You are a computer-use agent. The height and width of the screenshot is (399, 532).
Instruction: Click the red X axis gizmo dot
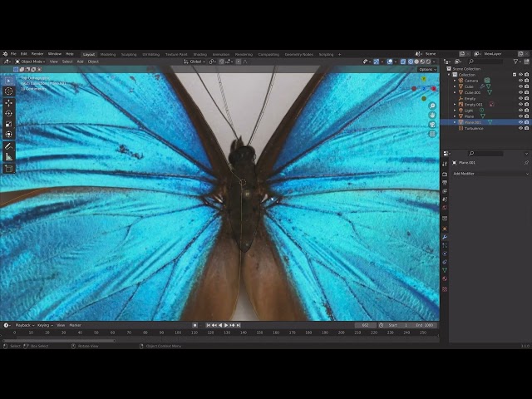pos(434,89)
